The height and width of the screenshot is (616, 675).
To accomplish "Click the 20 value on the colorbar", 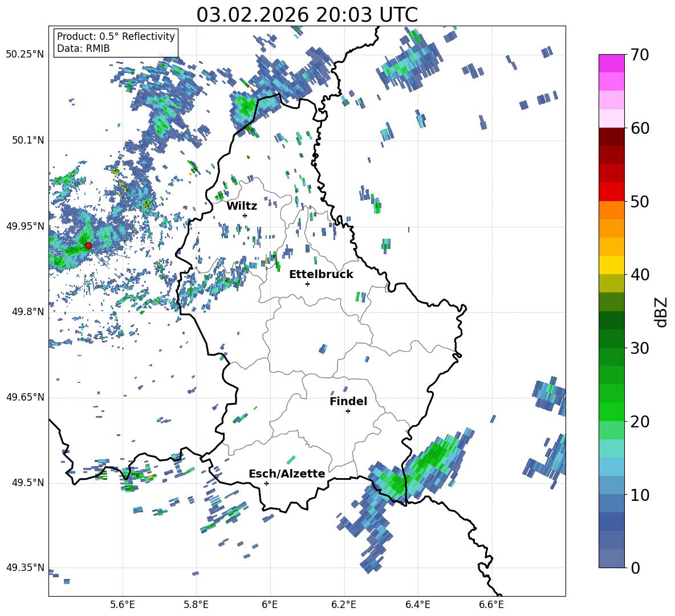I will click(640, 422).
